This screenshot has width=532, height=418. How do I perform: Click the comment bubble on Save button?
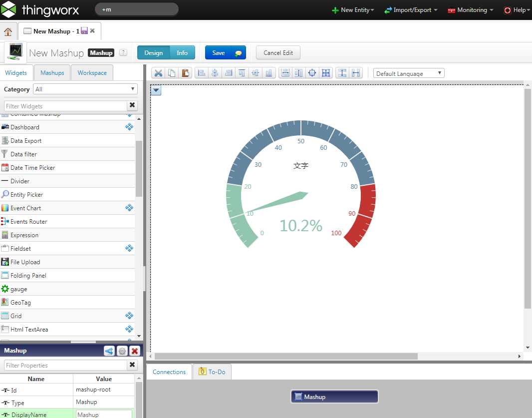coord(238,53)
